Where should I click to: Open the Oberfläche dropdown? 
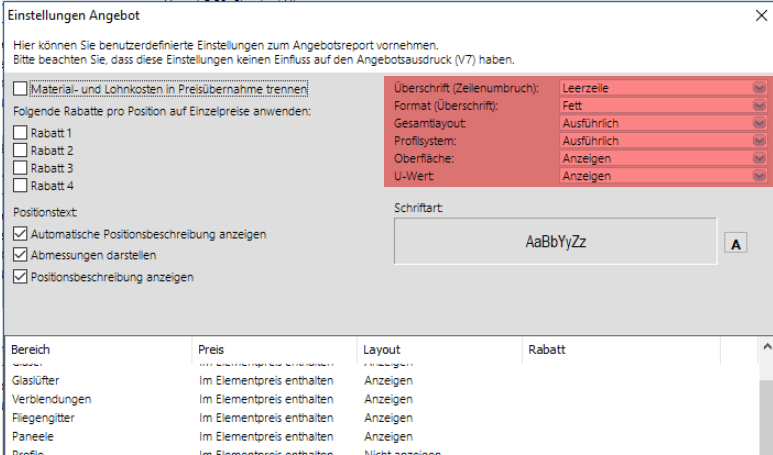coord(759,158)
